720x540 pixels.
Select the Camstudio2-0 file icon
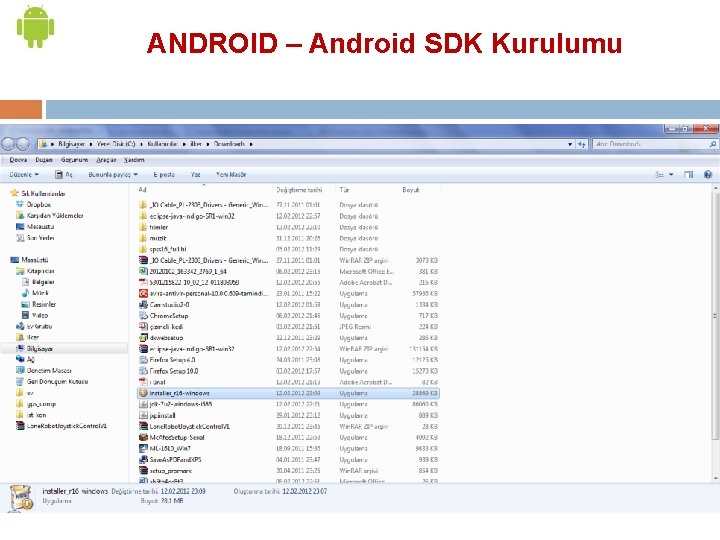(143, 304)
